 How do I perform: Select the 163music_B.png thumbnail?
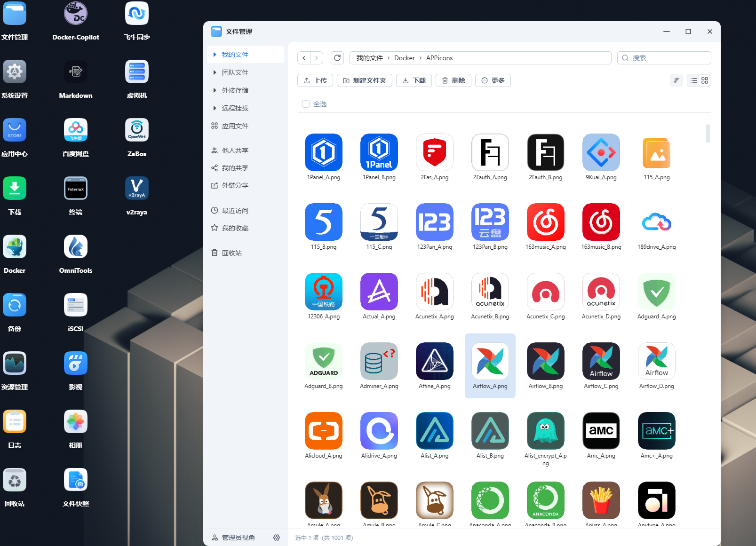click(x=601, y=222)
